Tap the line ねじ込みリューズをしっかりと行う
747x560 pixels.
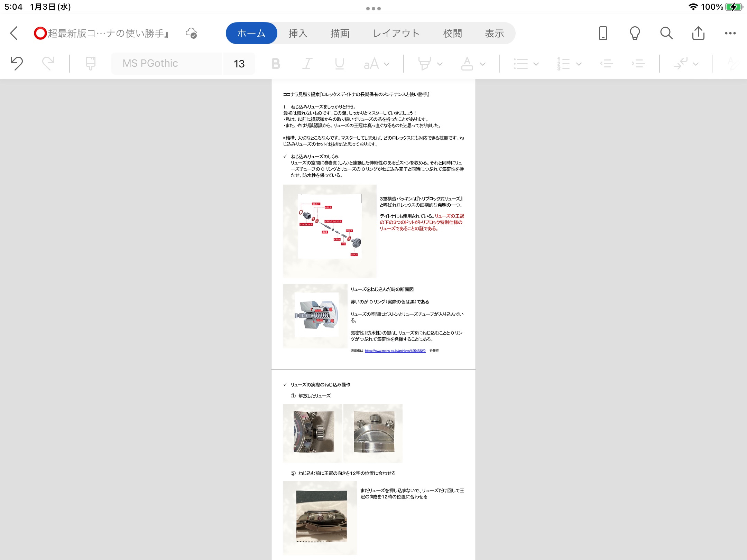pos(323,107)
